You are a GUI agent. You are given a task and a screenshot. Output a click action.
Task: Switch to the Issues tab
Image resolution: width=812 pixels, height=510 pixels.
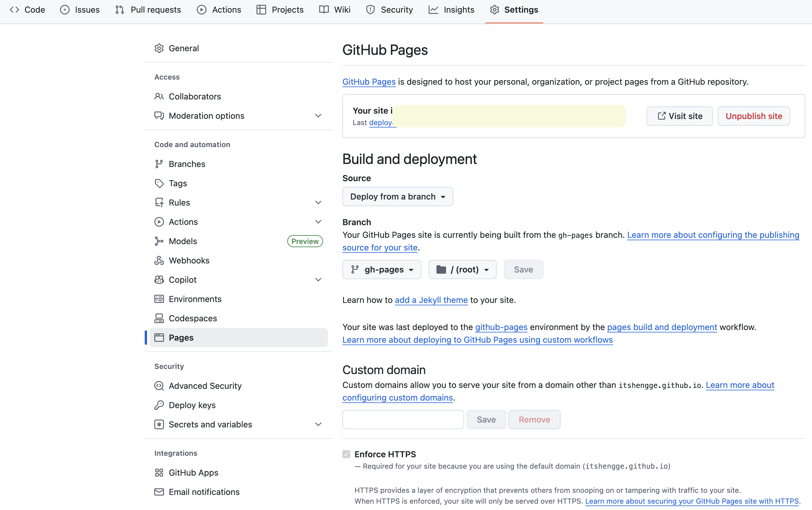80,10
